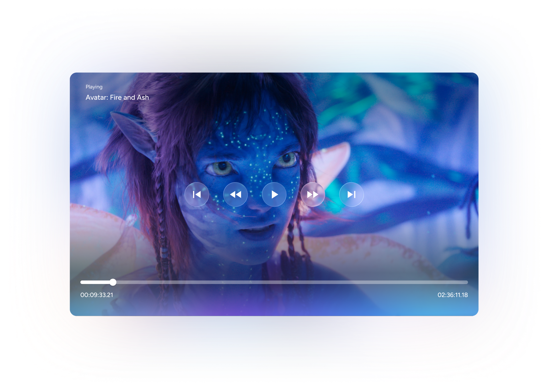The width and height of the screenshot is (548, 392).
Task: Click the very start of the seek bar
Action: pos(82,282)
